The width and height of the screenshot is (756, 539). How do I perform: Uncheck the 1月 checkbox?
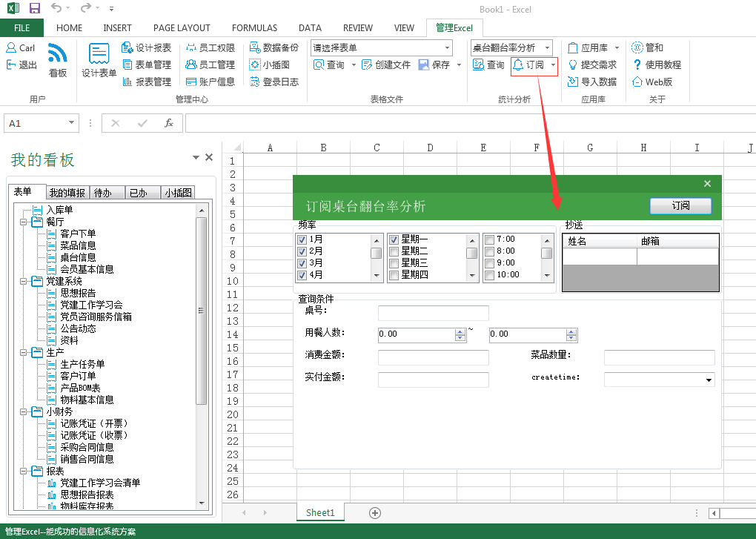pyautogui.click(x=302, y=239)
